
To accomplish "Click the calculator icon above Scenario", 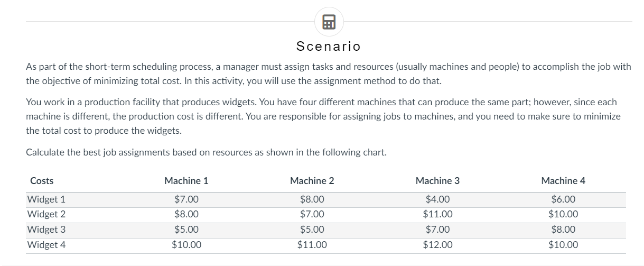I will click(329, 22).
